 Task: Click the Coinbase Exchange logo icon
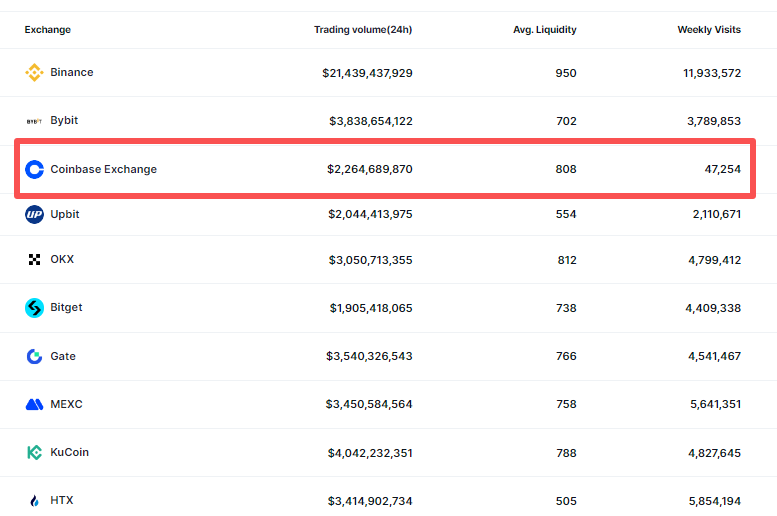point(34,170)
